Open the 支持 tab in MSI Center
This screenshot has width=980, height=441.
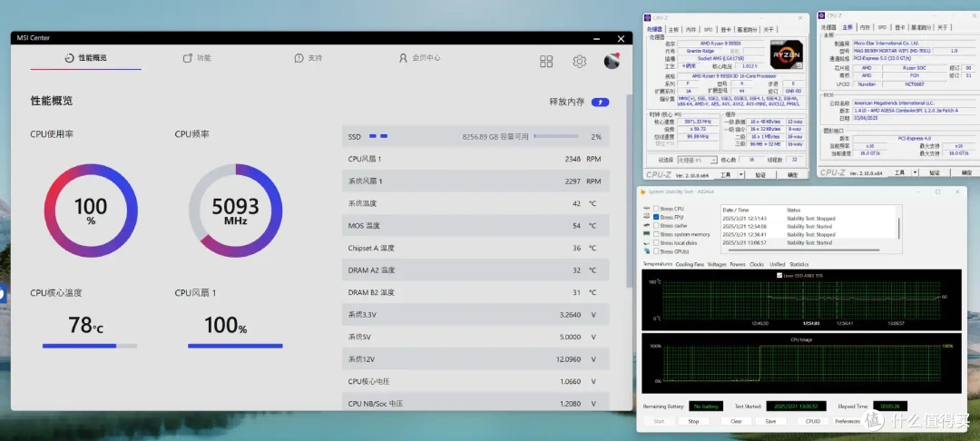[x=309, y=58]
